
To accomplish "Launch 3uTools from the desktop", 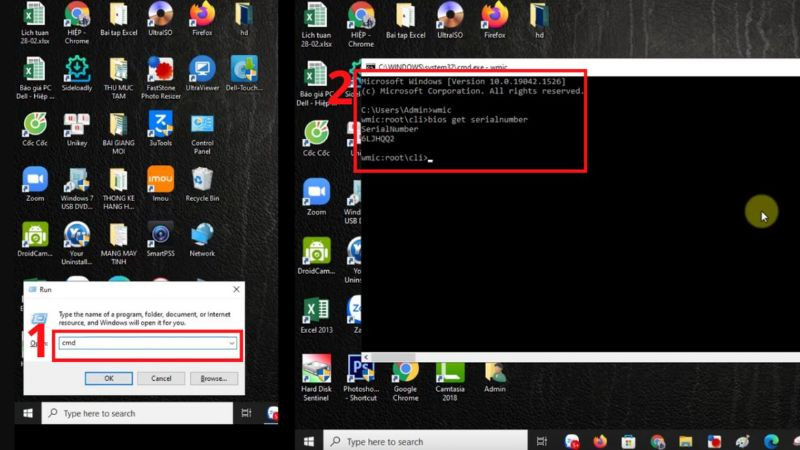I will (x=159, y=125).
